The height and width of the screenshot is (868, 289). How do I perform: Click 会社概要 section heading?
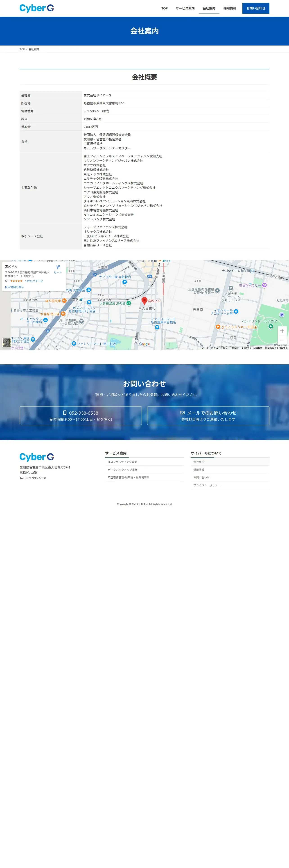144,77
